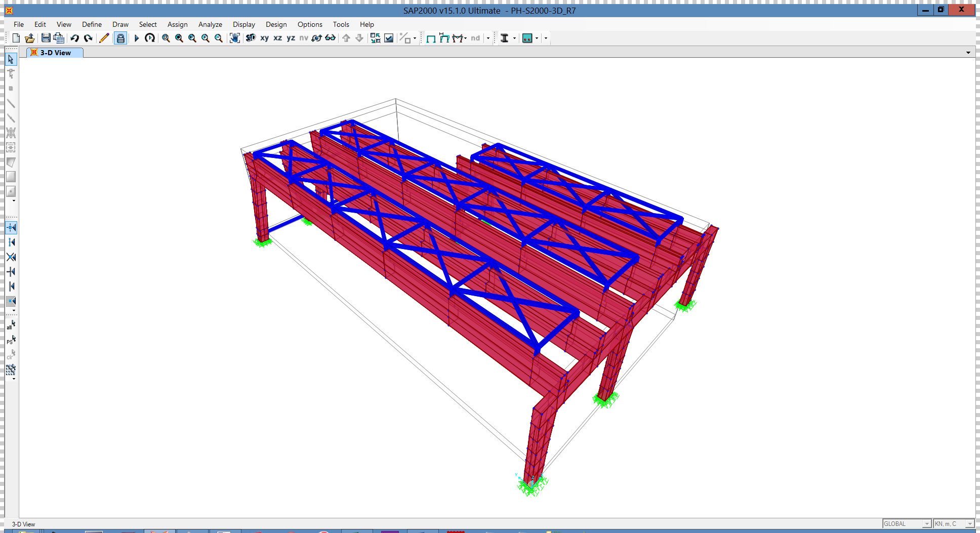Select the Pan hand tool
This screenshot has width=980, height=533.
(x=234, y=38)
